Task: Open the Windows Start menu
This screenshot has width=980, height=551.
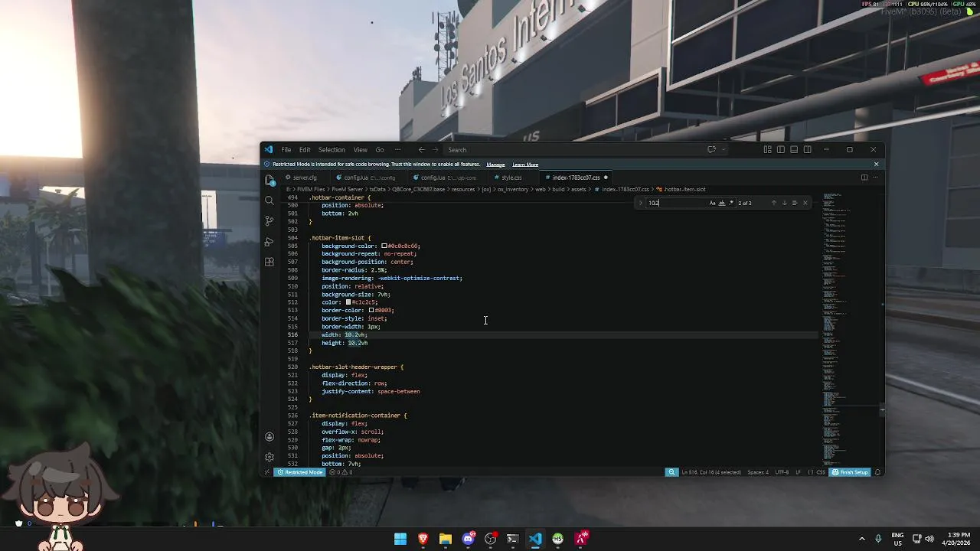Action: (400, 540)
